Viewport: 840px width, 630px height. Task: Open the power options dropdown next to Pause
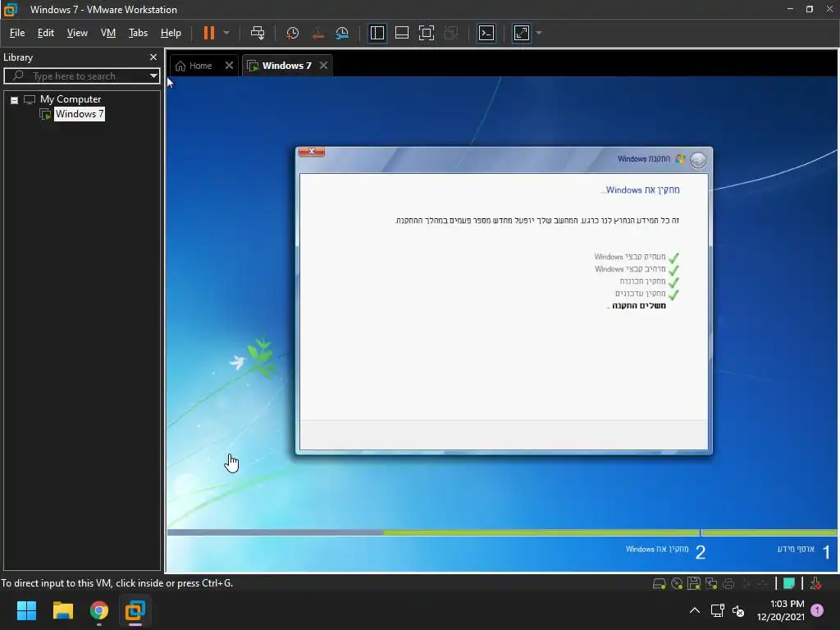226,33
